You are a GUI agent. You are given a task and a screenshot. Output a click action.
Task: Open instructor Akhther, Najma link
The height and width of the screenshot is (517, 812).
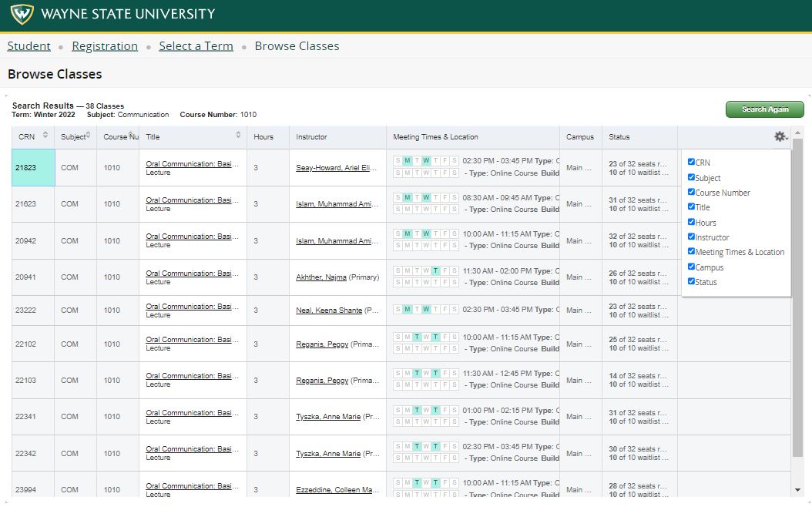(x=321, y=277)
